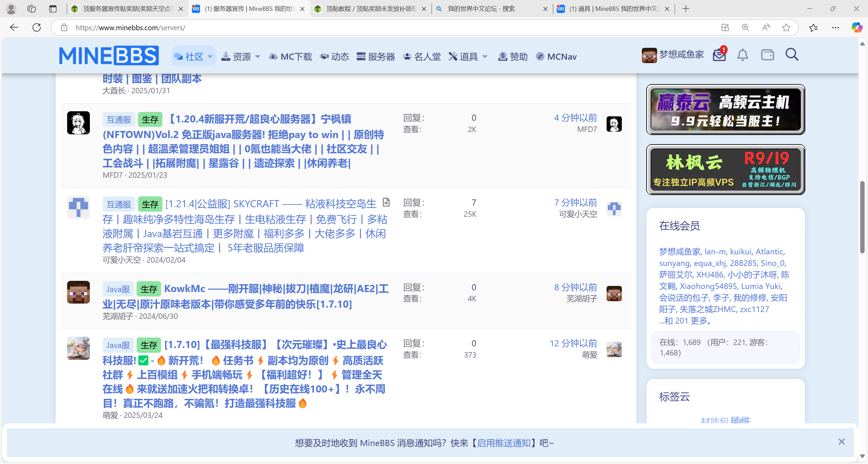The height and width of the screenshot is (464, 868).
Task: Open the SKYCRAFT 粘液科技空岛生存 thread
Action: pos(245,226)
